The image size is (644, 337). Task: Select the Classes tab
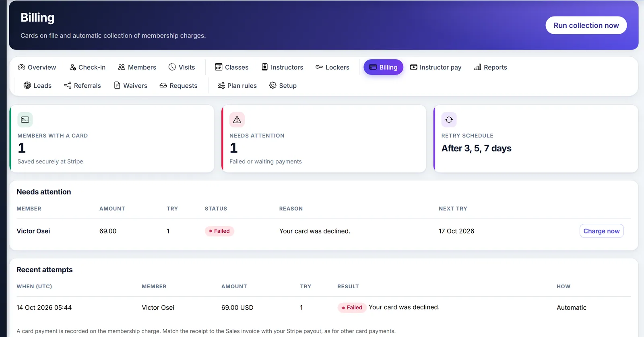click(232, 67)
